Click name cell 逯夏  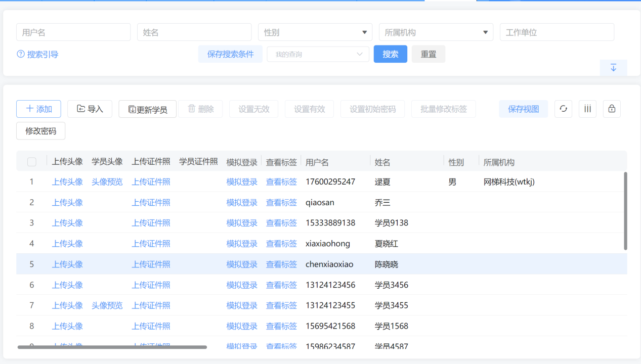coord(382,182)
